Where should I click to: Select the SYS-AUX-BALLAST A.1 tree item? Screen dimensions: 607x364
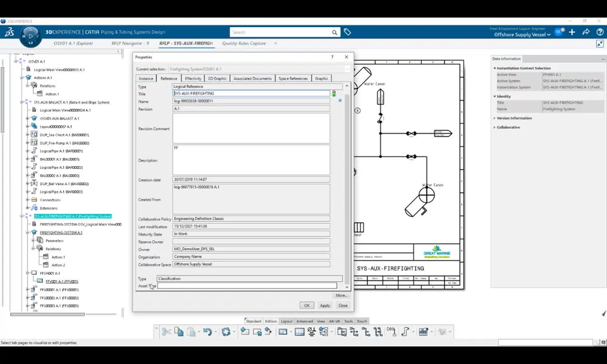pos(71,102)
